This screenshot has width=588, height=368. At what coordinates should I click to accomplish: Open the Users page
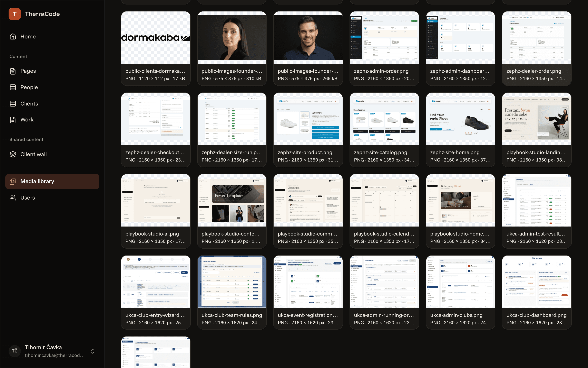pyautogui.click(x=52, y=198)
